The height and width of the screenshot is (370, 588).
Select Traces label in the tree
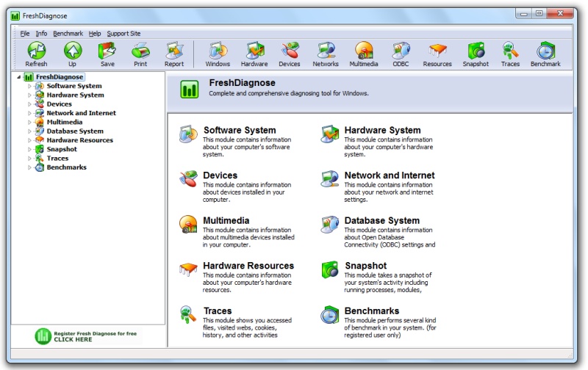point(57,159)
